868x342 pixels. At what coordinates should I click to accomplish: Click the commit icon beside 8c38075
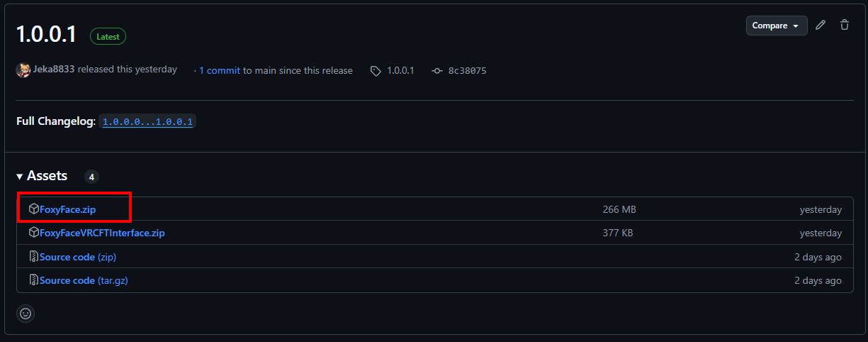(437, 71)
